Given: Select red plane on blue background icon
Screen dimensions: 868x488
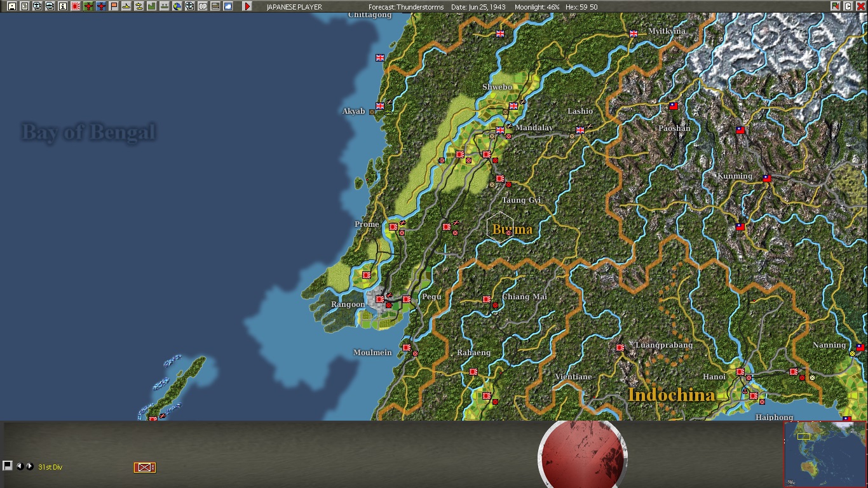Looking at the screenshot, I should (101, 6).
